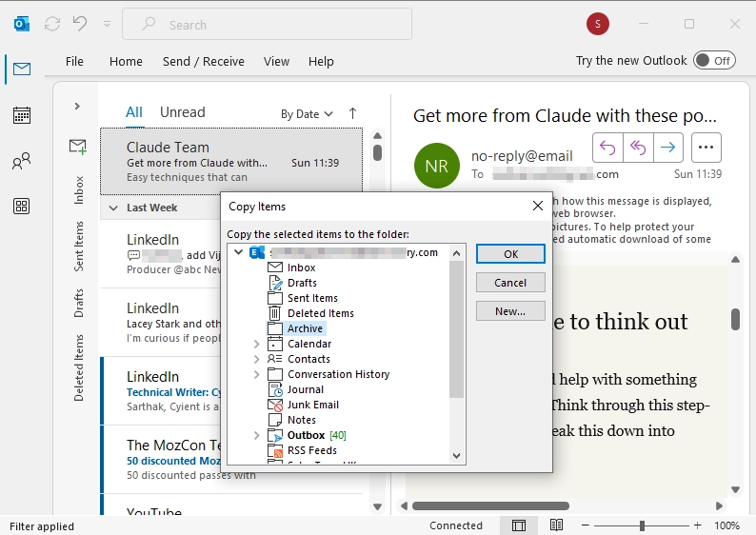Image resolution: width=756 pixels, height=535 pixels.
Task: Expand the Calendar folder node
Action: click(x=256, y=345)
